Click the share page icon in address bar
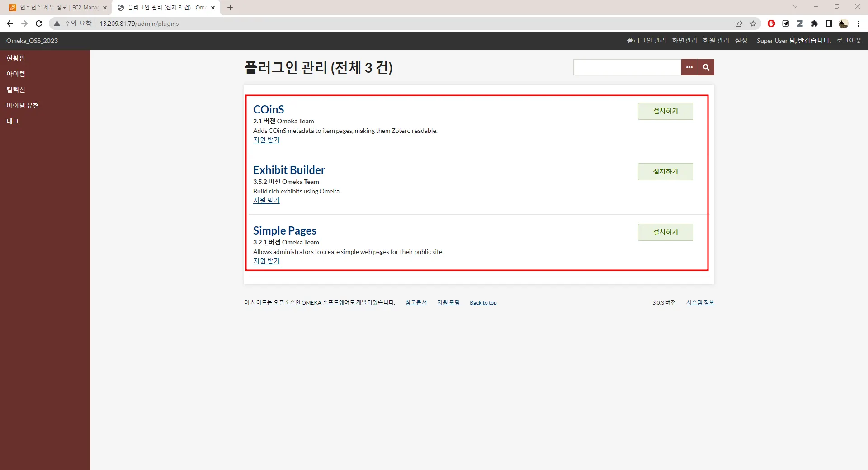 point(739,23)
